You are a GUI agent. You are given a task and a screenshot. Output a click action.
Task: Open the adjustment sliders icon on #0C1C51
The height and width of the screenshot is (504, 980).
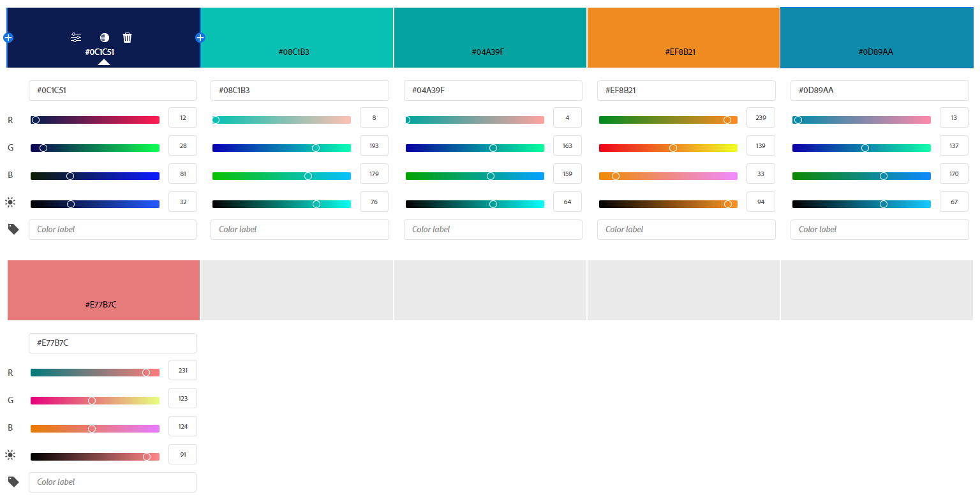pos(76,37)
